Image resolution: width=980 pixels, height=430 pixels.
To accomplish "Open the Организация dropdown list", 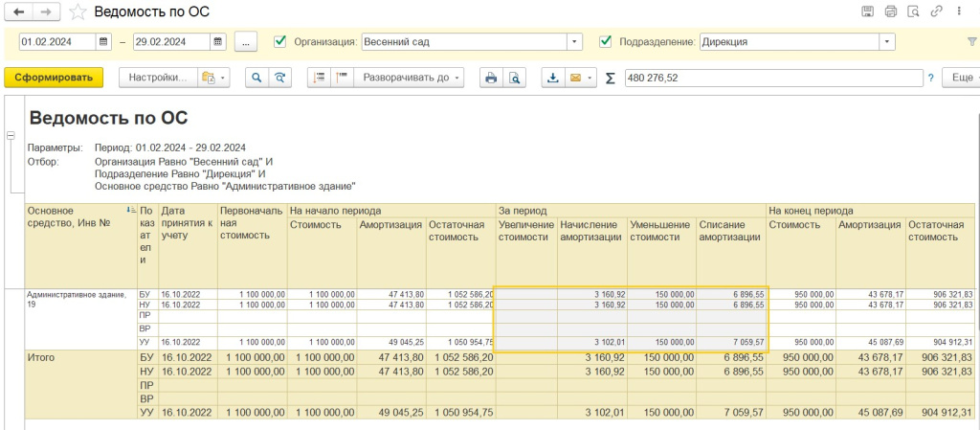I will pyautogui.click(x=574, y=42).
